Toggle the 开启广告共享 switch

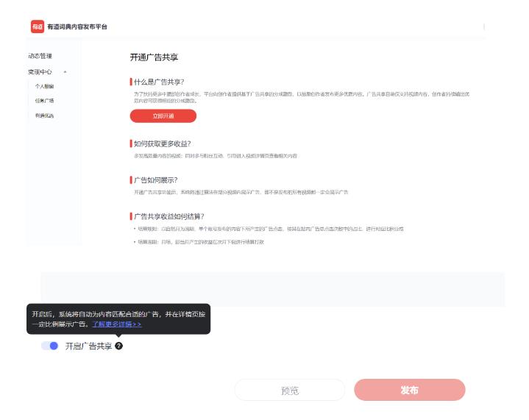(50, 346)
